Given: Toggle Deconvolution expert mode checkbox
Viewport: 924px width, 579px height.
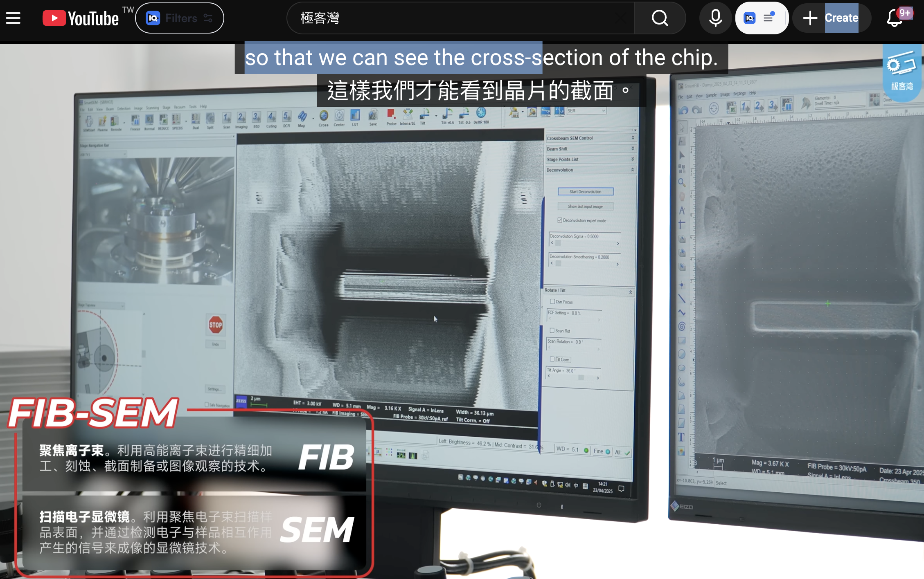Looking at the screenshot, I should (560, 220).
